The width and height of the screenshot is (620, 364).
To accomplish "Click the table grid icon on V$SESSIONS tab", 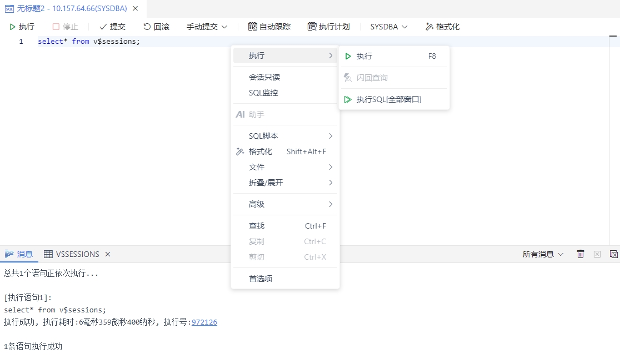I will (48, 254).
